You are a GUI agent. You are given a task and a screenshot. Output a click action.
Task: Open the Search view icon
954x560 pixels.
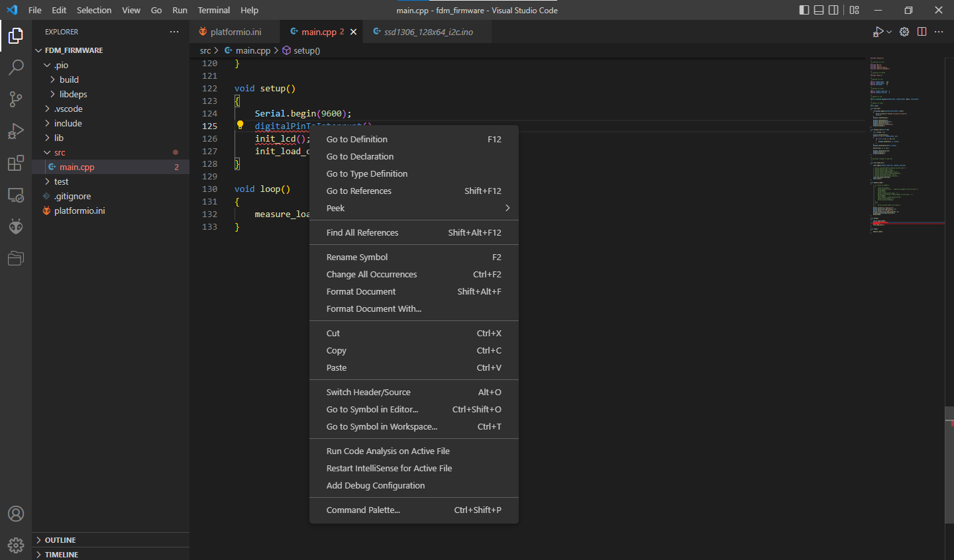pyautogui.click(x=16, y=68)
